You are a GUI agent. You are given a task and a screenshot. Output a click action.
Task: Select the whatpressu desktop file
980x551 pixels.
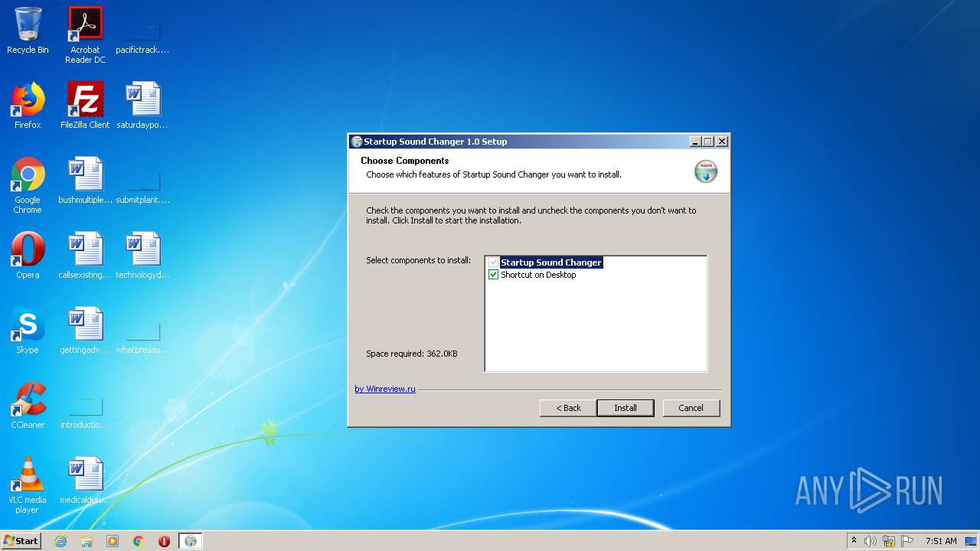(x=142, y=337)
